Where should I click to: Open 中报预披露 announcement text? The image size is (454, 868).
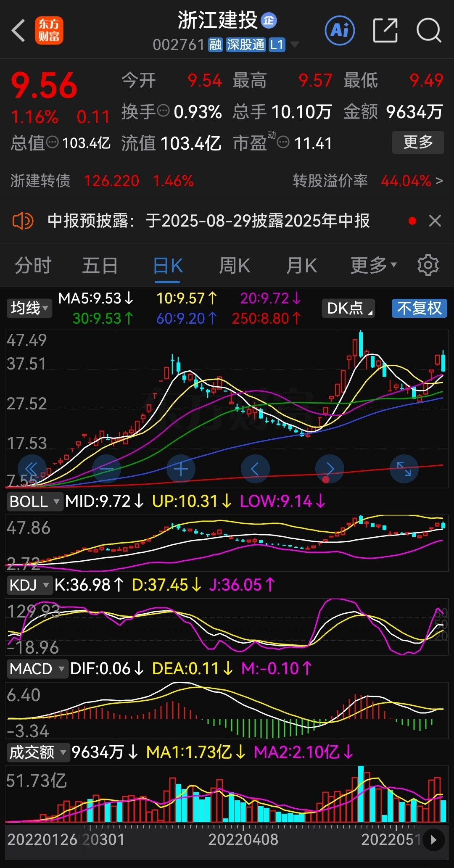[x=209, y=221]
